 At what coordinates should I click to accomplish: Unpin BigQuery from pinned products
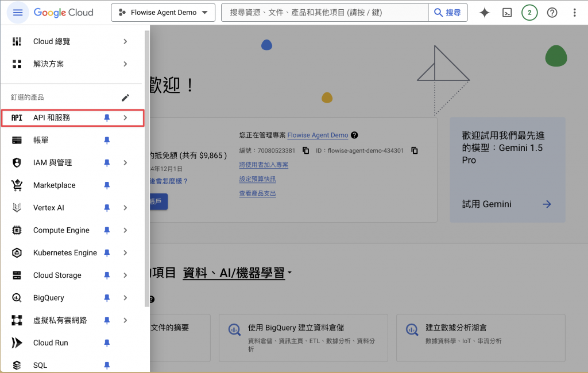[x=107, y=298]
